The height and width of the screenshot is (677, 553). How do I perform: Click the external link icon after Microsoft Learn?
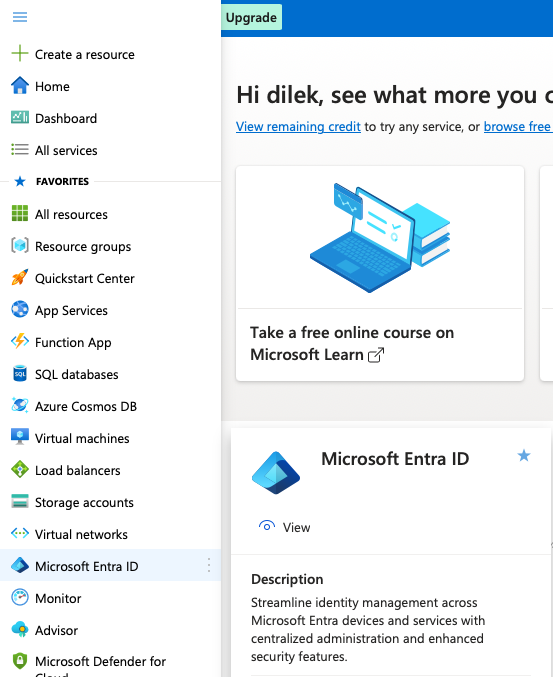[376, 355]
